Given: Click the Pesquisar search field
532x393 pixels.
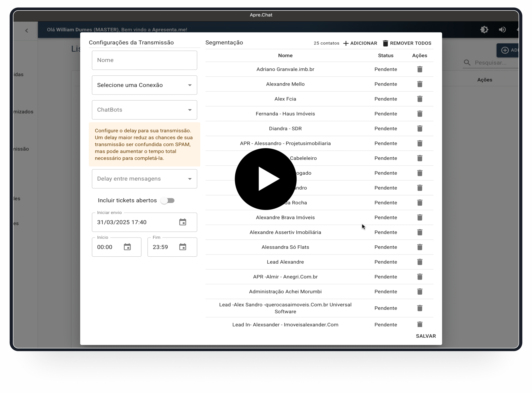Looking at the screenshot, I should point(493,62).
